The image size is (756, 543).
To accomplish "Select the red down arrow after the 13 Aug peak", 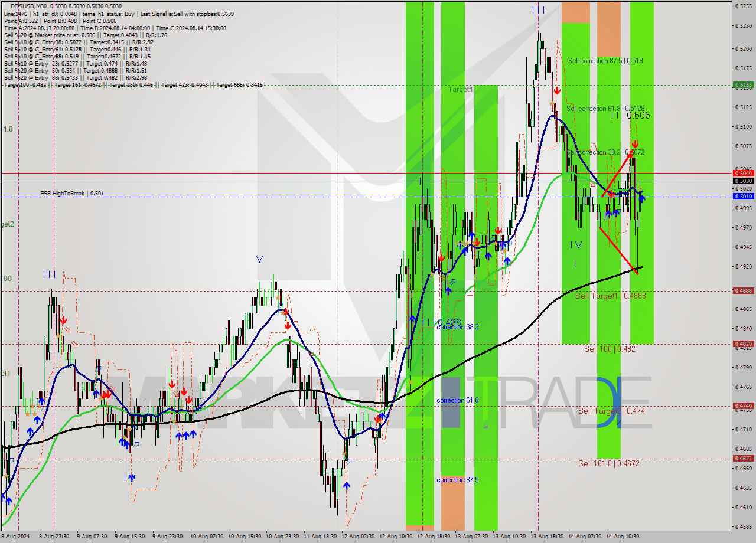I will tap(556, 90).
